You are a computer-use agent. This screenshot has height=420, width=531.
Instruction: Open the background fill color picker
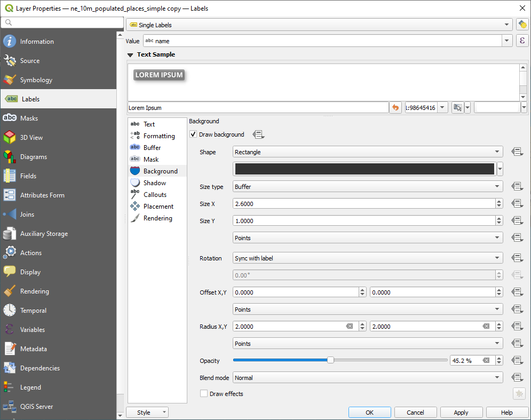coord(366,169)
